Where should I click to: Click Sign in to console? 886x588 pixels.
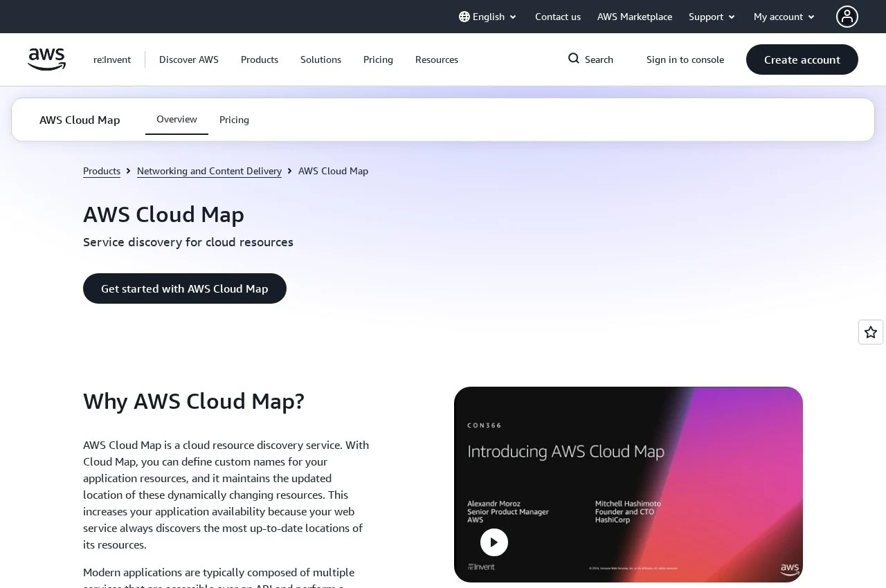coord(685,59)
